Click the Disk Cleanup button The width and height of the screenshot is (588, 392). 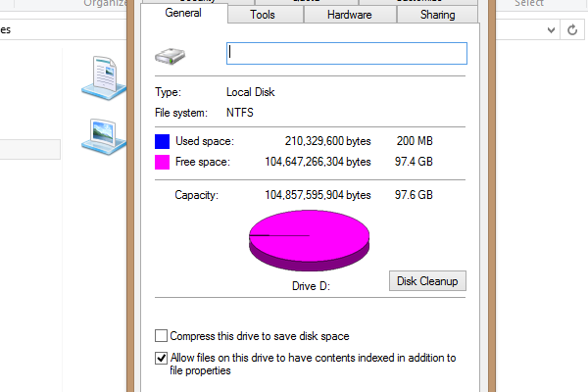tap(427, 281)
